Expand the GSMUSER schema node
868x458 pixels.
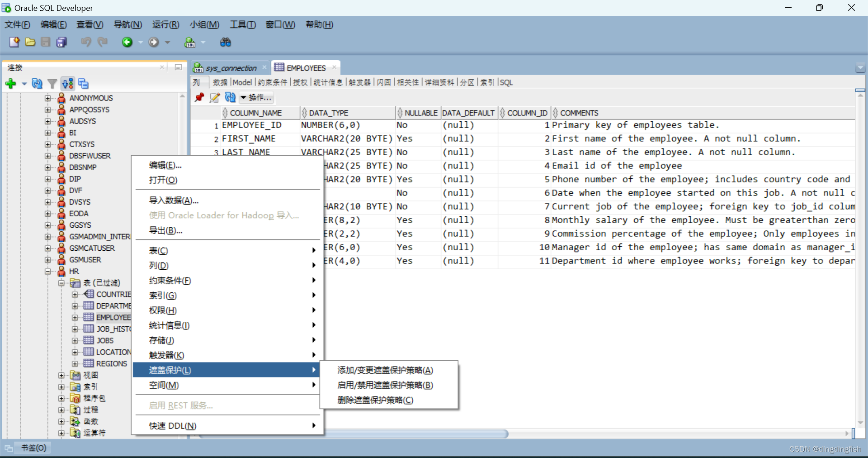(x=48, y=260)
